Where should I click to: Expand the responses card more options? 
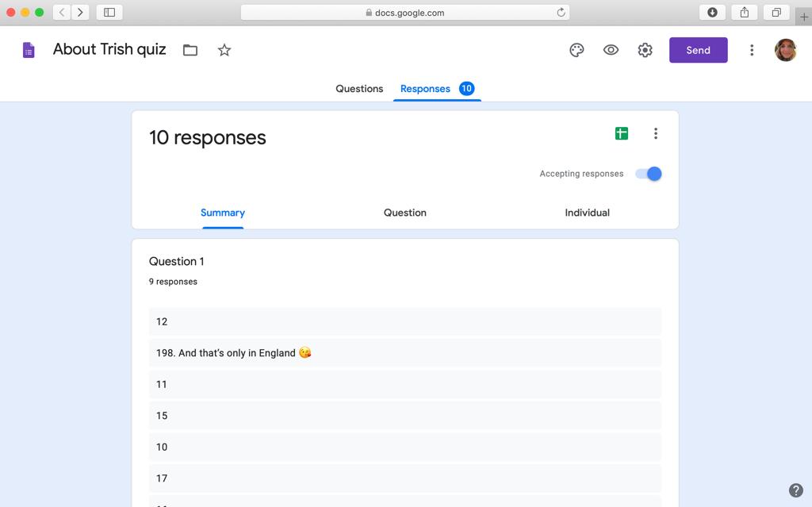[x=656, y=133]
